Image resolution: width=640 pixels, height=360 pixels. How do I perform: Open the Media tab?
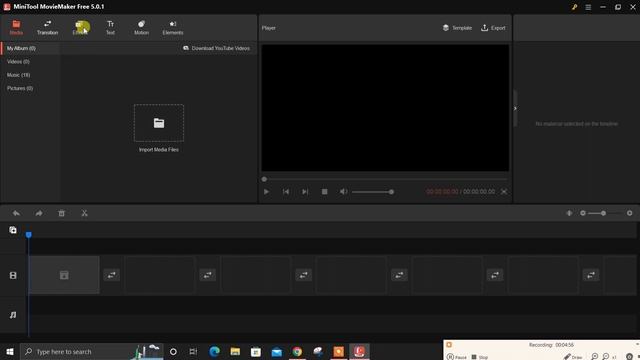coord(16,27)
